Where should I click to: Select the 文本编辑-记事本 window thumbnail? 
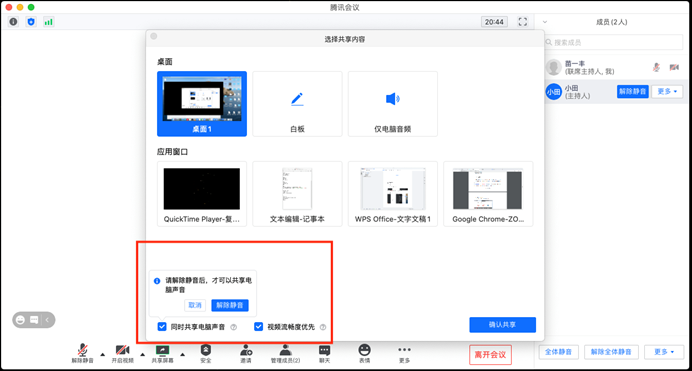tap(297, 194)
